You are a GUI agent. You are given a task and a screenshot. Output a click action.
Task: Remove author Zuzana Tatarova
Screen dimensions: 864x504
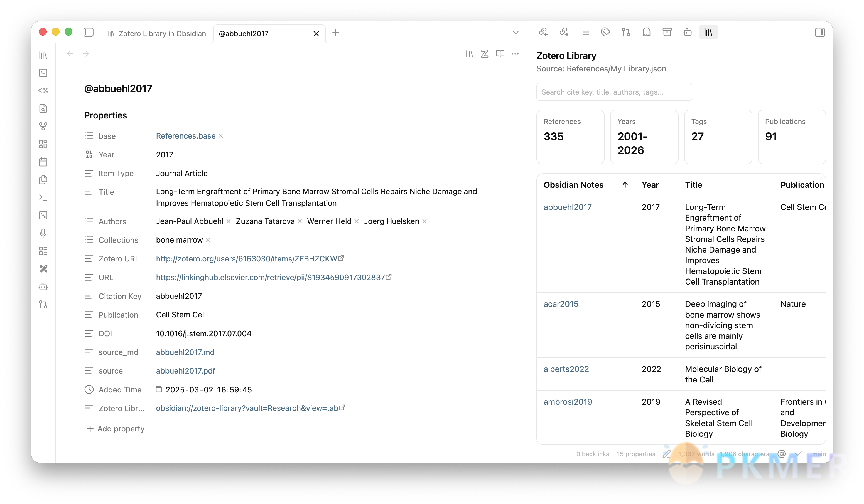click(x=300, y=221)
